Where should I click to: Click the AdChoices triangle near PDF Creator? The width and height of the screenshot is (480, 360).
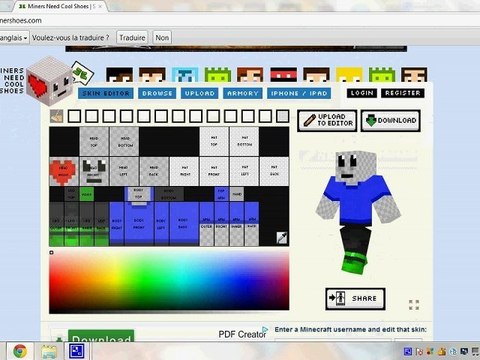tap(265, 329)
